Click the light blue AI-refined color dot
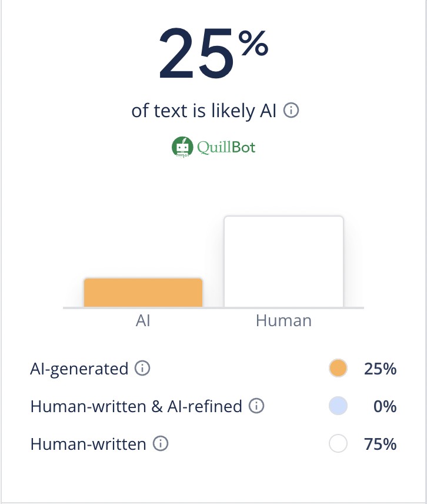The image size is (427, 504). click(x=338, y=406)
